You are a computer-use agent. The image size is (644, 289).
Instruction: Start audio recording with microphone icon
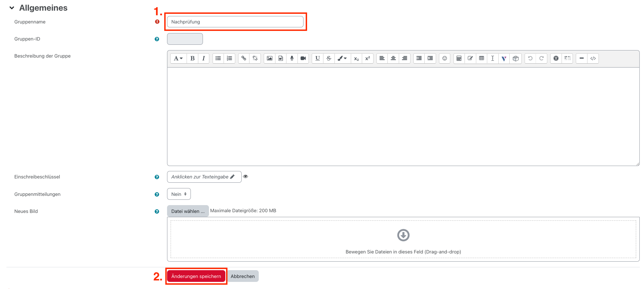292,58
